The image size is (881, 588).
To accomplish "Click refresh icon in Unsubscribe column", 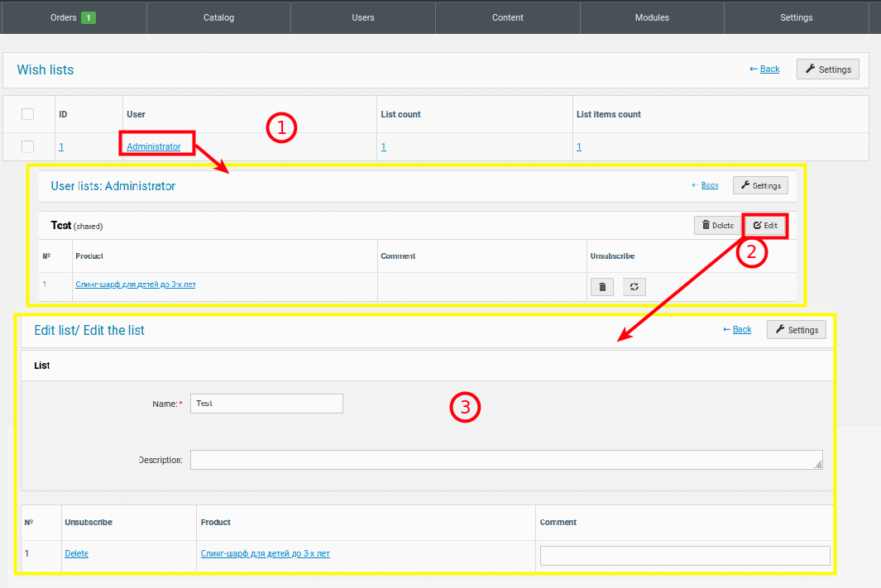I will [634, 286].
